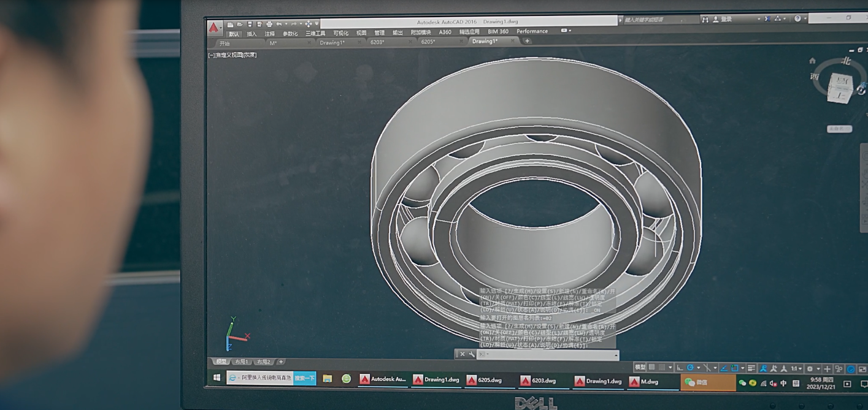Switch to the 6203* drawing tab
The width and height of the screenshot is (868, 410).
(377, 42)
